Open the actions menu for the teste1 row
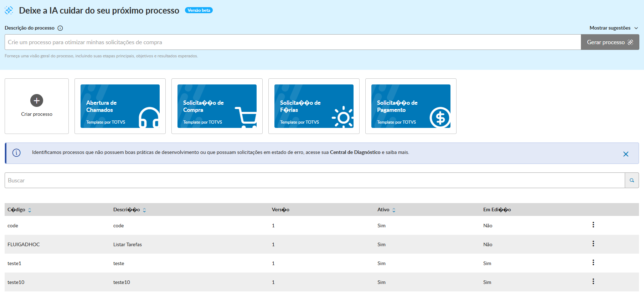The width and height of the screenshot is (644, 295). [x=593, y=263]
